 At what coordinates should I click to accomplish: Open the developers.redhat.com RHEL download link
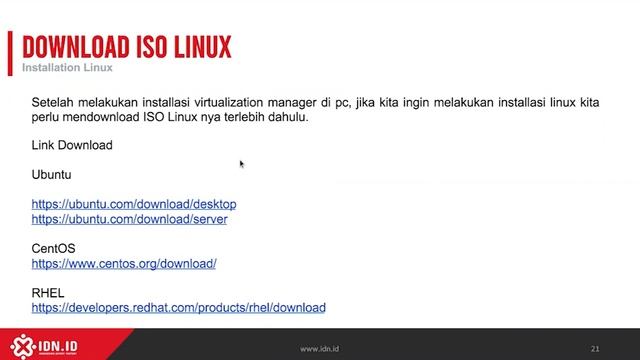click(178, 308)
